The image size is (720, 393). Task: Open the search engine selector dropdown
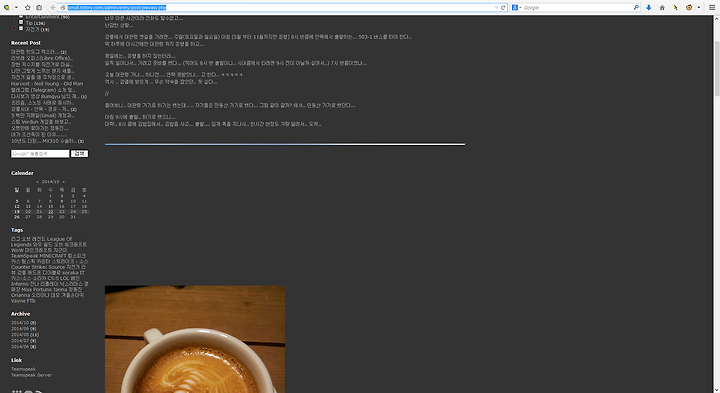pos(516,7)
